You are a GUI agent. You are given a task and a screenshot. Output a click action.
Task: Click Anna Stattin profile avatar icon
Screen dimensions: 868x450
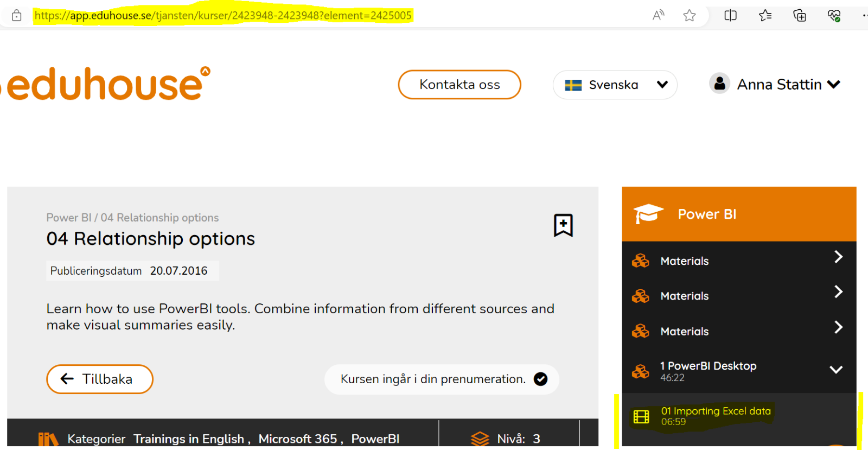point(719,84)
